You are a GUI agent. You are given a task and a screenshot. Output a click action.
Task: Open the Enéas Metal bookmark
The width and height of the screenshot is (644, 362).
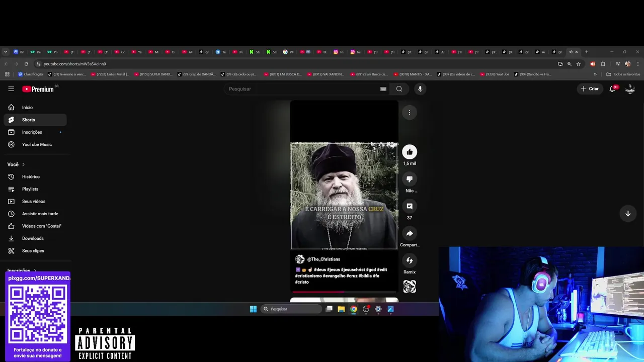pyautogui.click(x=110, y=74)
